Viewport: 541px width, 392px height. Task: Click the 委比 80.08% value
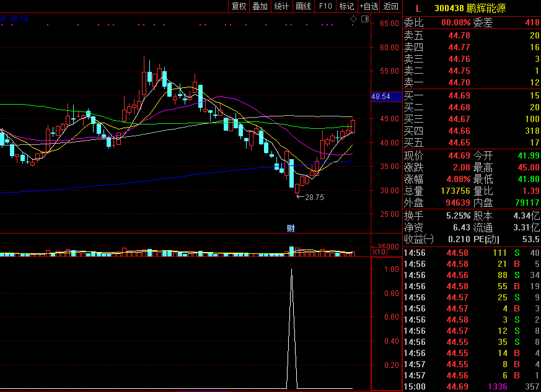455,23
